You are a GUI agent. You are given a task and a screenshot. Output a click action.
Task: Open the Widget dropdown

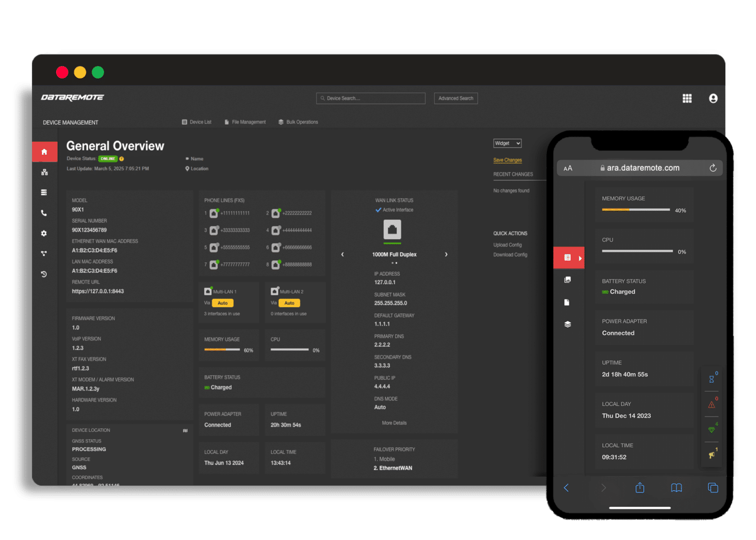pos(507,143)
